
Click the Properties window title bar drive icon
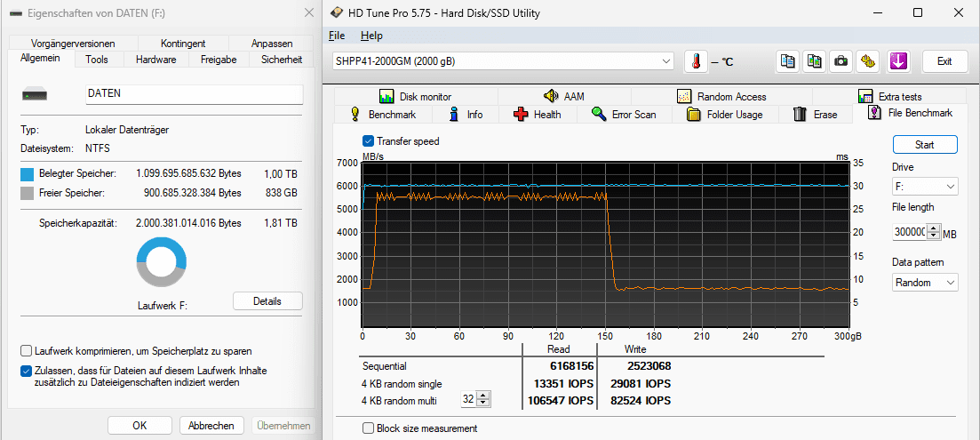point(14,13)
